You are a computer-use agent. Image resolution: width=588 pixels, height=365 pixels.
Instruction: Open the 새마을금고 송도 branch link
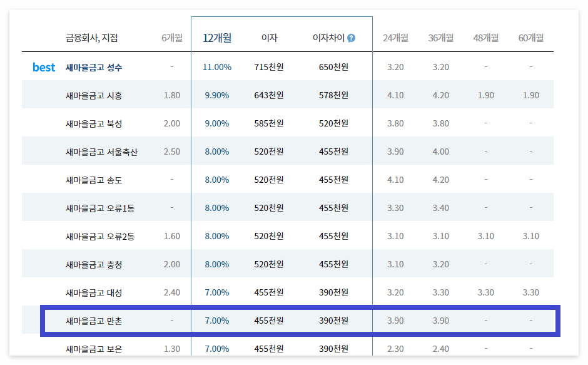tap(94, 180)
